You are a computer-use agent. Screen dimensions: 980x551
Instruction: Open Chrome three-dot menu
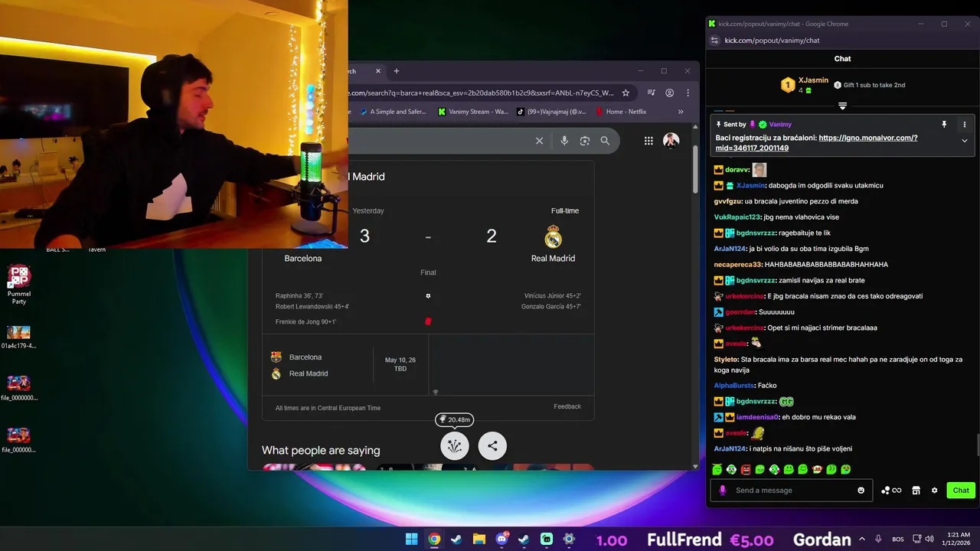coord(688,93)
